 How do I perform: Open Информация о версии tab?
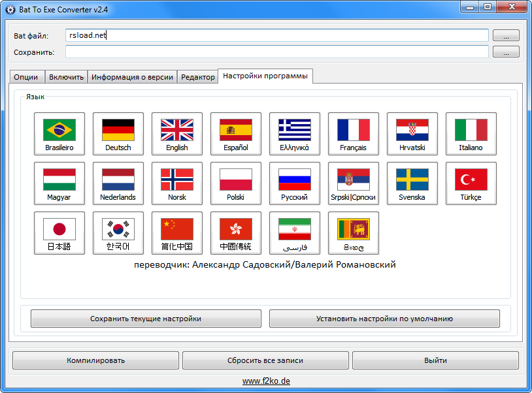pos(132,77)
